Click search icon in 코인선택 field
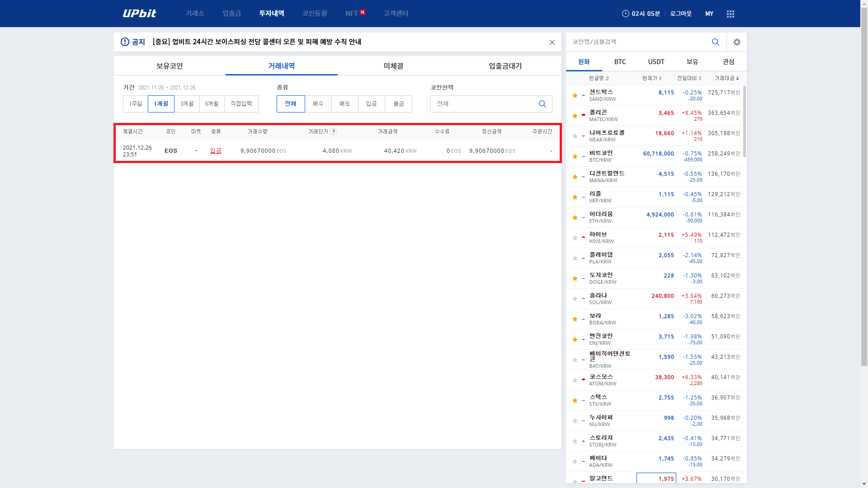Image resolution: width=868 pixels, height=488 pixels. [x=542, y=104]
